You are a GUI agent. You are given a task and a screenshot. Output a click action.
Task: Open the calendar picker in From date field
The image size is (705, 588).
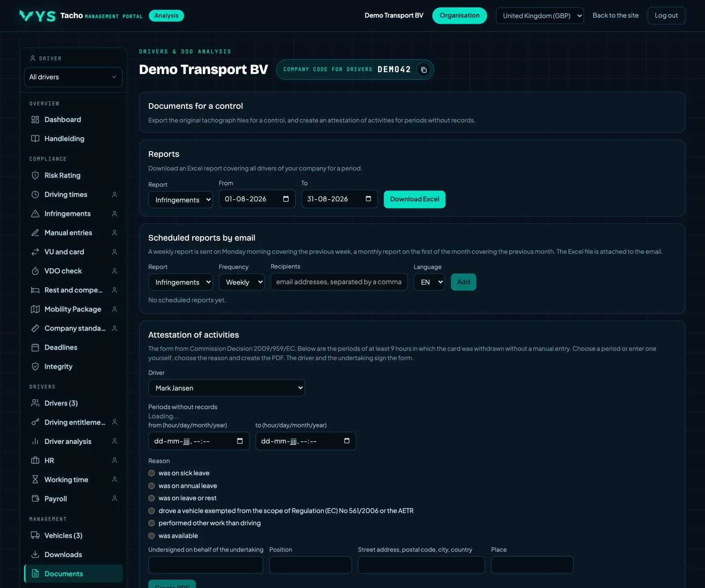pyautogui.click(x=286, y=199)
